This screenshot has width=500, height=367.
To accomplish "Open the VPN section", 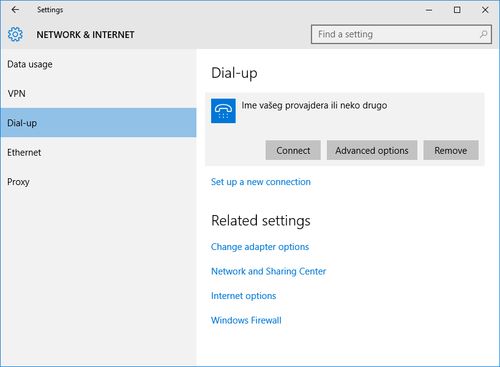I will 98,93.
